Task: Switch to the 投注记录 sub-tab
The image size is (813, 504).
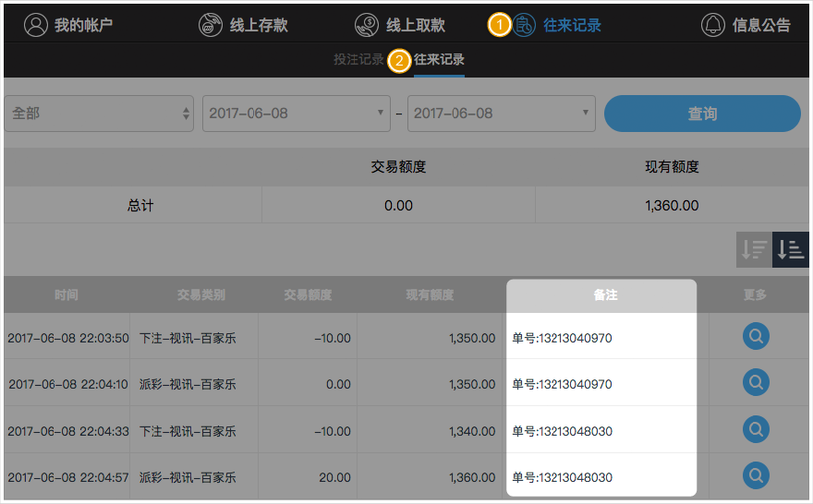Action: [x=358, y=60]
